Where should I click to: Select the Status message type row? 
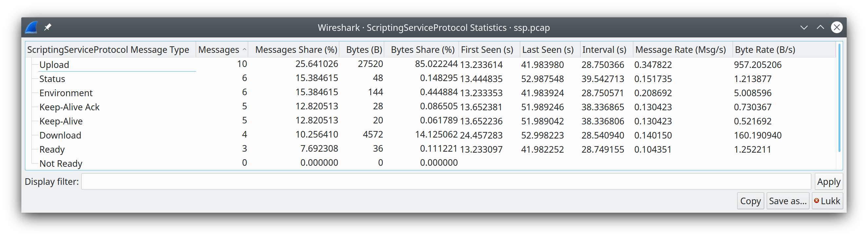coord(52,79)
